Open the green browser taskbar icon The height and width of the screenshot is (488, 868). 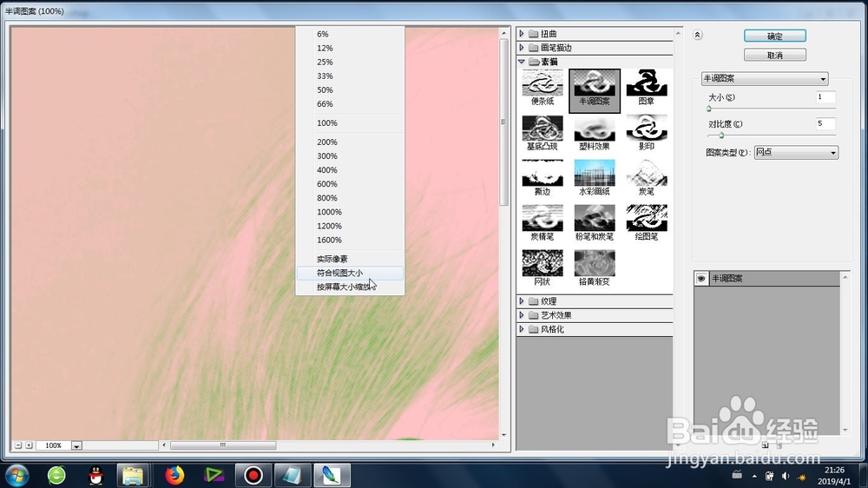pyautogui.click(x=56, y=475)
